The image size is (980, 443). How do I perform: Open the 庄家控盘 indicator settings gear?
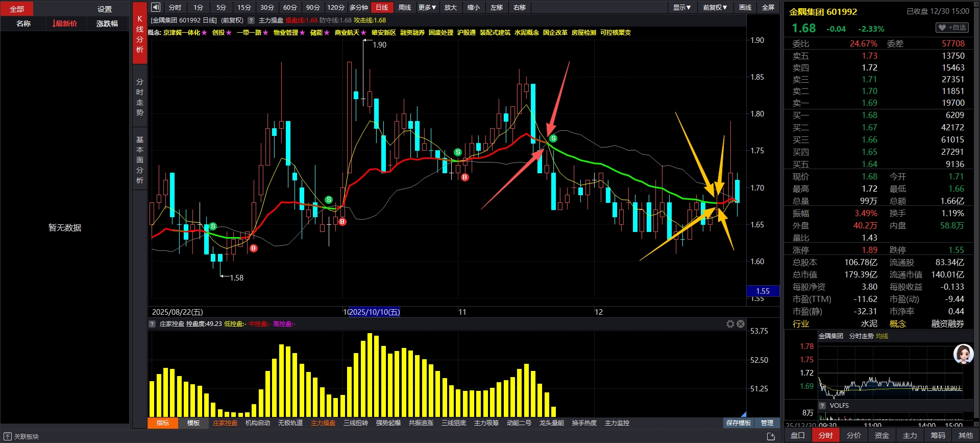coord(730,324)
